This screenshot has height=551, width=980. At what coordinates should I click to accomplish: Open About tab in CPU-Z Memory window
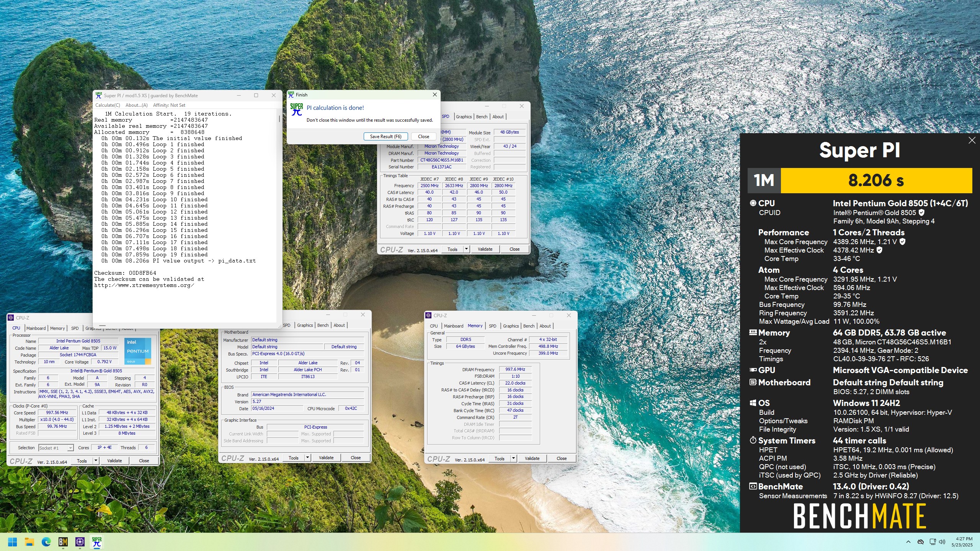(545, 326)
